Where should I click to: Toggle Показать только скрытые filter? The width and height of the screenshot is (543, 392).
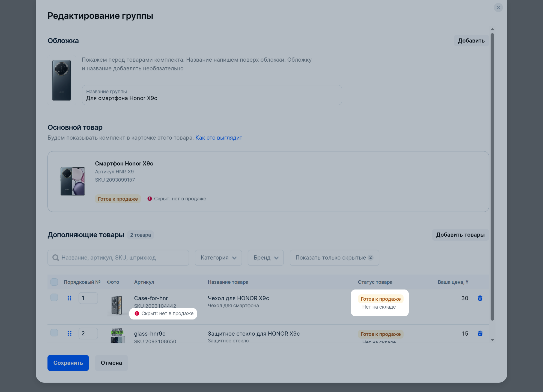coord(334,258)
